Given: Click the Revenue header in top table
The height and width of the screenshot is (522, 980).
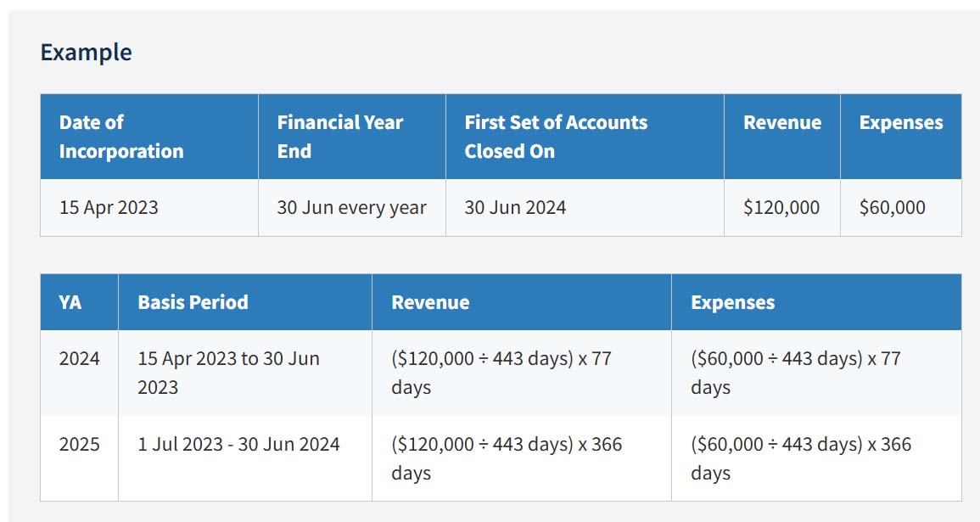Looking at the screenshot, I should pos(782,137).
